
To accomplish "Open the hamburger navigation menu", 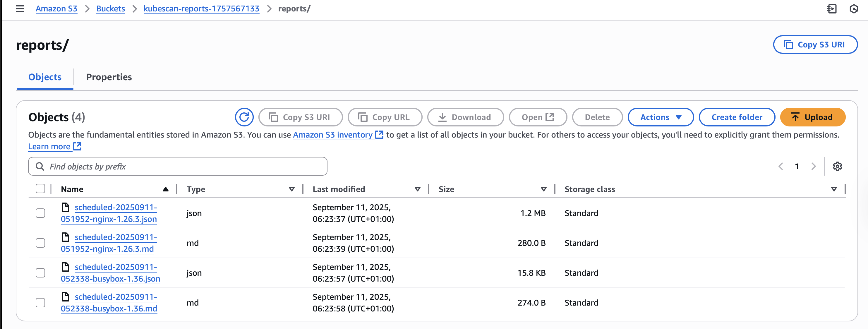I will [x=20, y=9].
